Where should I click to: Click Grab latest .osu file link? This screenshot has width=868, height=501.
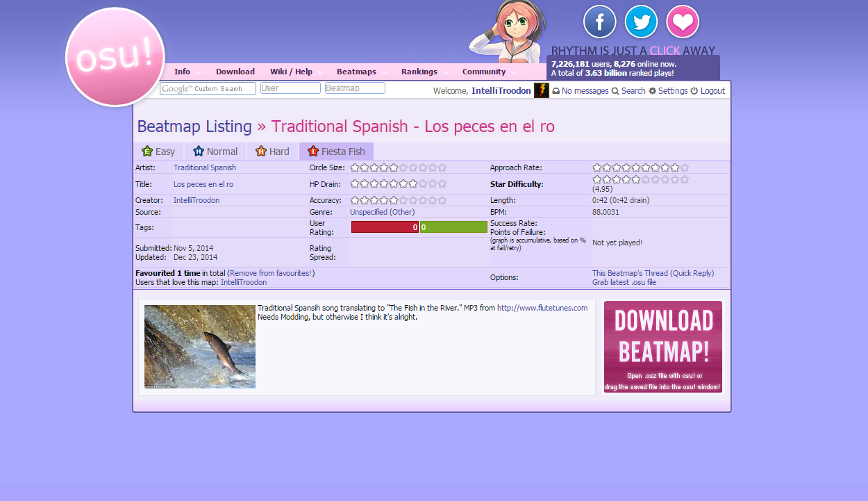point(624,282)
